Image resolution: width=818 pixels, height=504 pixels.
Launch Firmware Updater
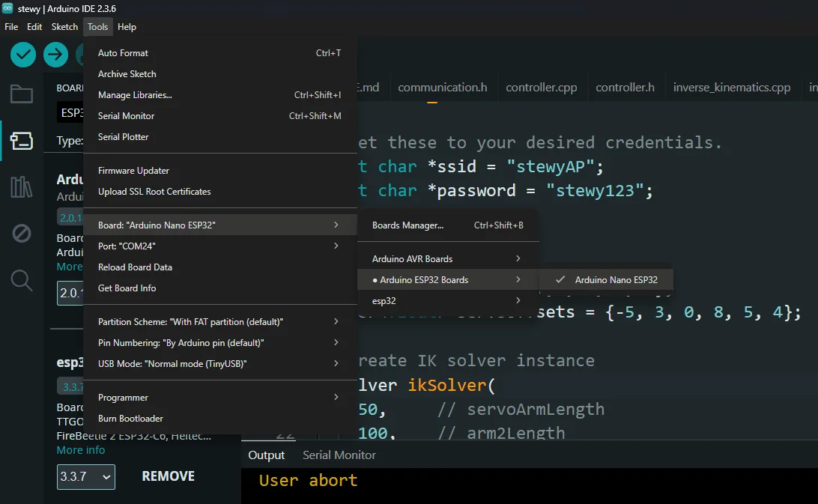tap(219, 170)
